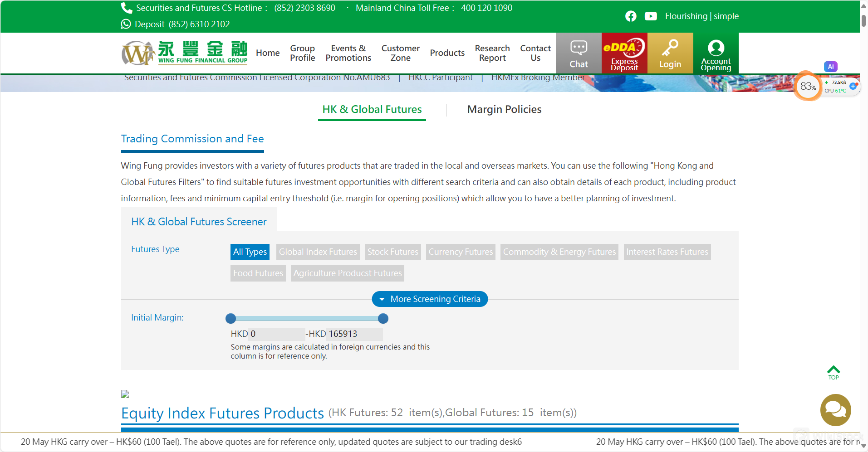Viewport: 868px width, 452px height.
Task: Open the Chat speech bubble button
Action: coord(579,53)
